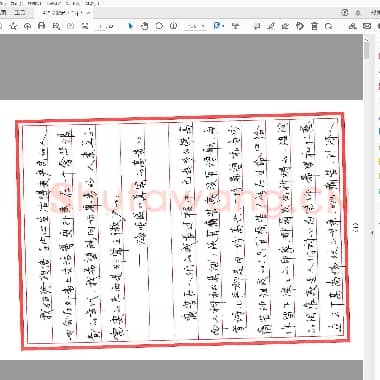380x380 pixels.
Task: Click the rotate page icon
Action: (x=328, y=26)
